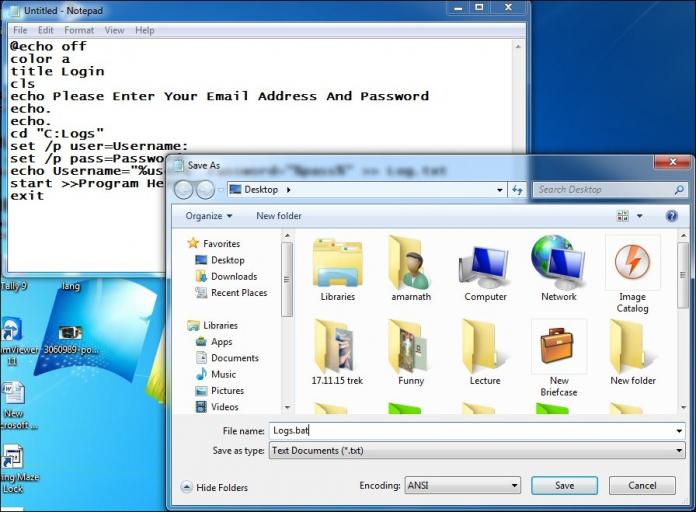Open the File name dropdown arrow

[679, 431]
